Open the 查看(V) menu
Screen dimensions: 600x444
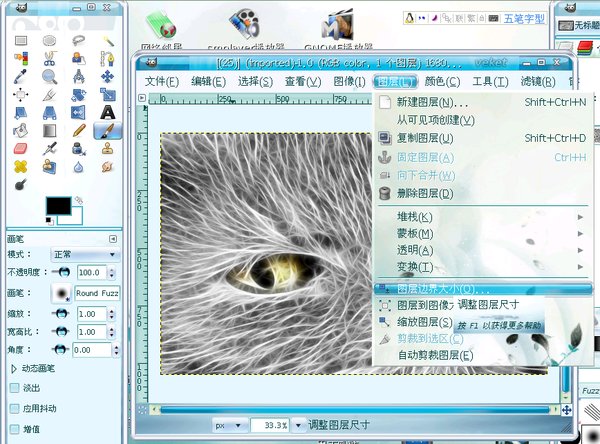click(x=303, y=82)
